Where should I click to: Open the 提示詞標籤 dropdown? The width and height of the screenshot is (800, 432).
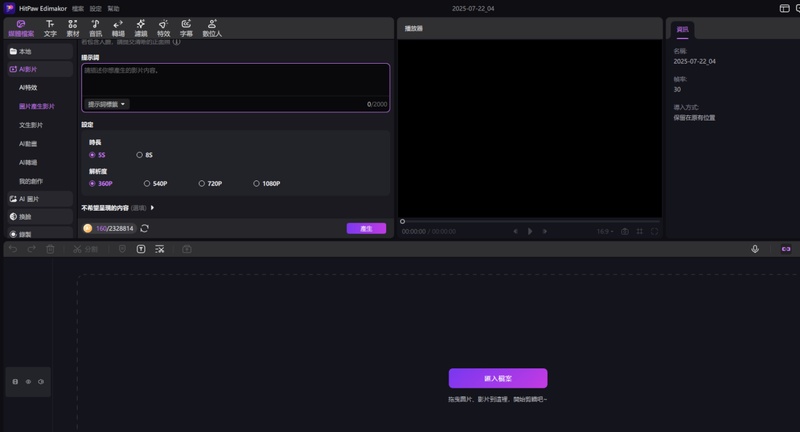(x=106, y=104)
